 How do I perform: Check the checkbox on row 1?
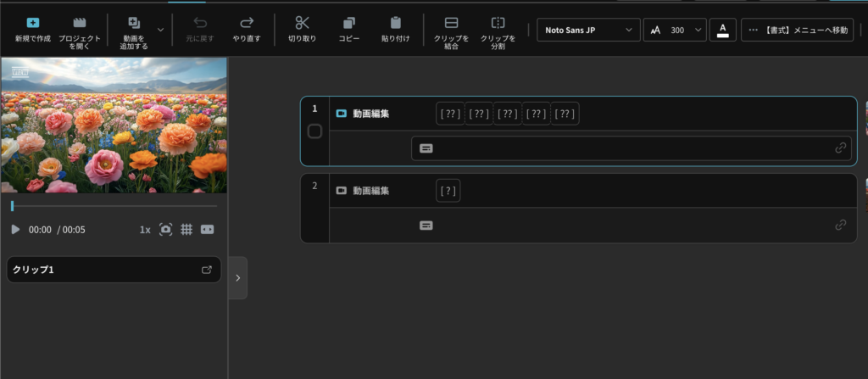click(314, 131)
